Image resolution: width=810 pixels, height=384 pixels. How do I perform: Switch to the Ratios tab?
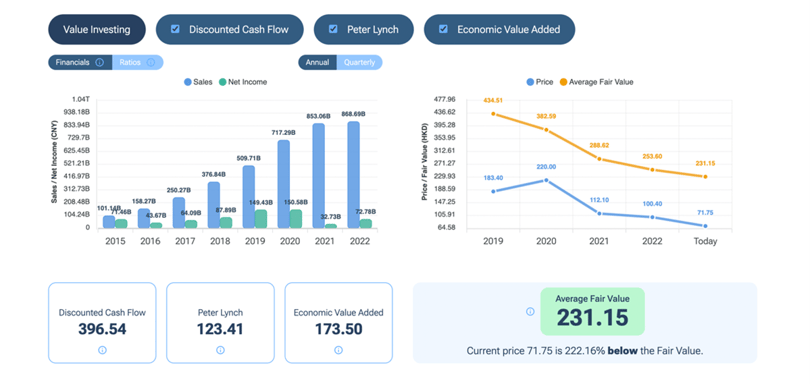pos(137,63)
